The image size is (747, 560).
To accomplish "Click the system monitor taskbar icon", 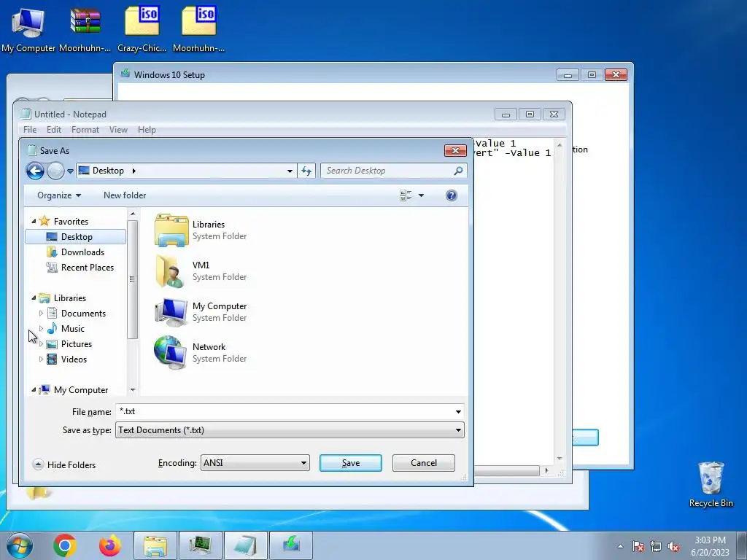I will click(201, 545).
